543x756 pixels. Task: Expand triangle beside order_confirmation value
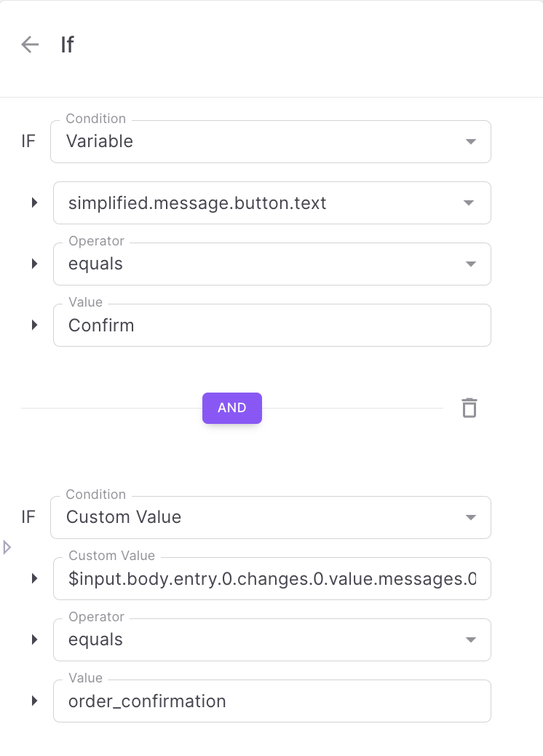click(34, 701)
